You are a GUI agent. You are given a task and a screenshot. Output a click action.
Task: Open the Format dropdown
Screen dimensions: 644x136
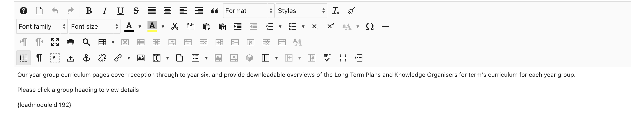point(249,11)
